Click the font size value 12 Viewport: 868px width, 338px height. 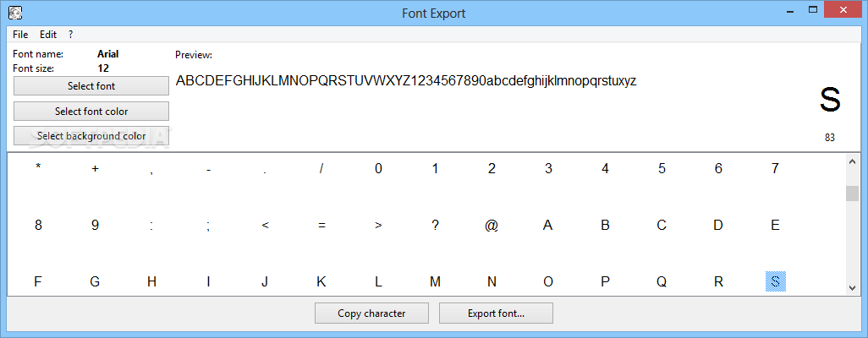[x=103, y=68]
